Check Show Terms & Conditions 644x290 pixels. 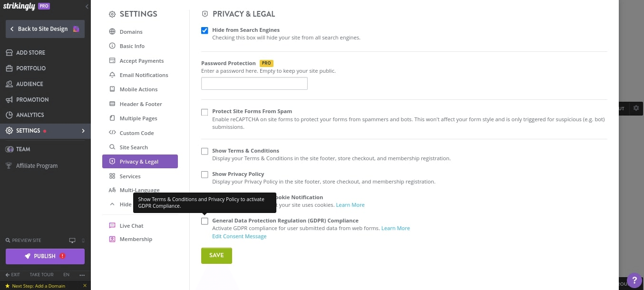point(205,151)
